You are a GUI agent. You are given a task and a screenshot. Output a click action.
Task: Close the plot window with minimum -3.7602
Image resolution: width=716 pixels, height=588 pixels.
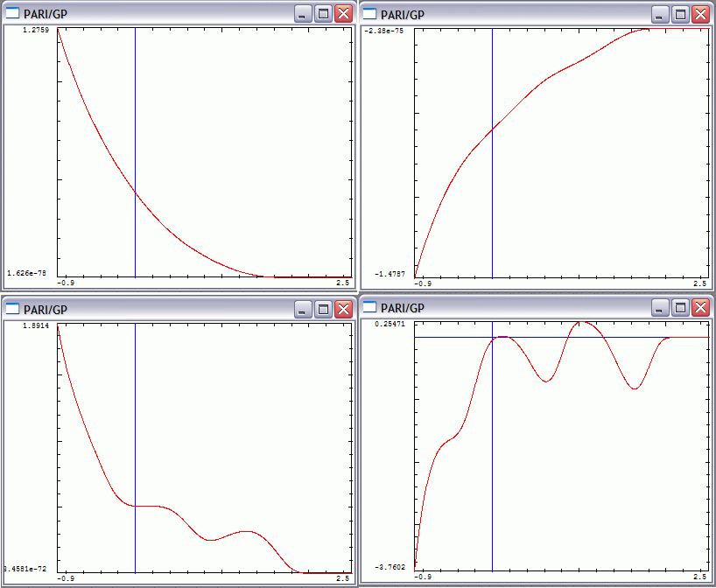(x=700, y=308)
